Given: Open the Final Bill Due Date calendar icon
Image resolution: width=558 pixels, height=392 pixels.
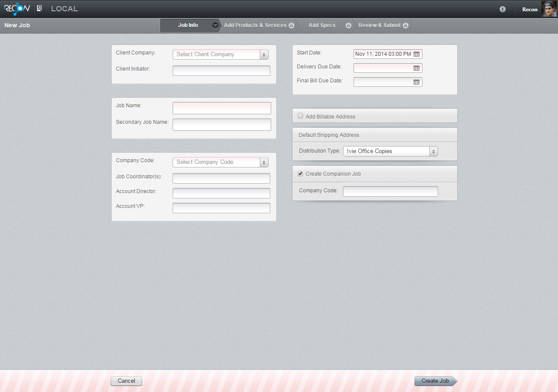Looking at the screenshot, I should [416, 82].
